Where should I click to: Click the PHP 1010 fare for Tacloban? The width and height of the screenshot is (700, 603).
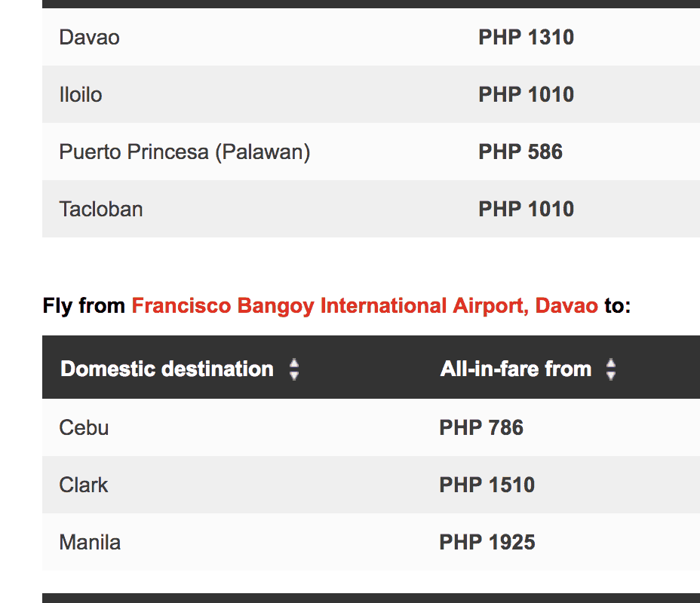526,210
